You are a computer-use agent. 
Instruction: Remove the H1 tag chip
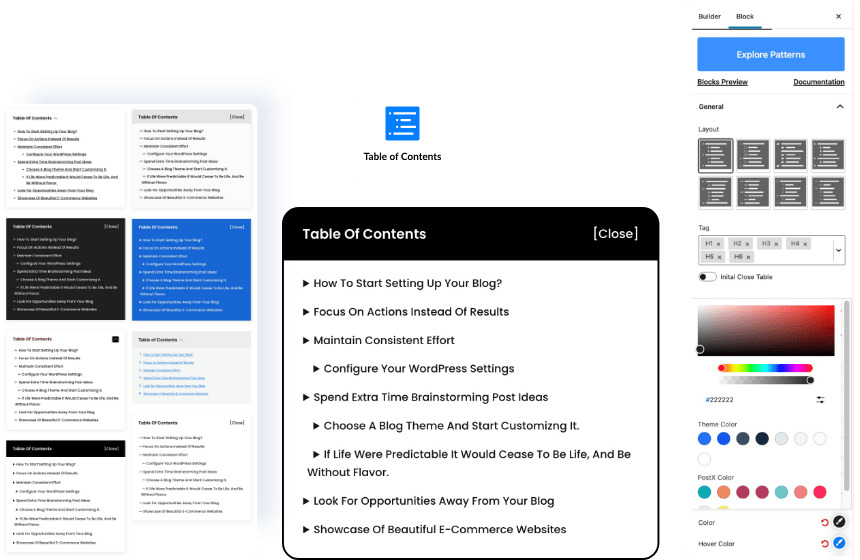tap(718, 244)
